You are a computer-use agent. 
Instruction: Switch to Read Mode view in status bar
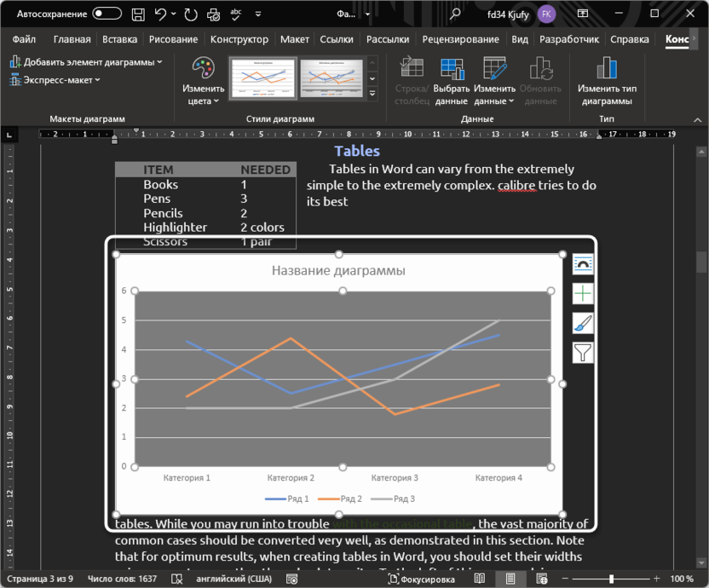480,578
